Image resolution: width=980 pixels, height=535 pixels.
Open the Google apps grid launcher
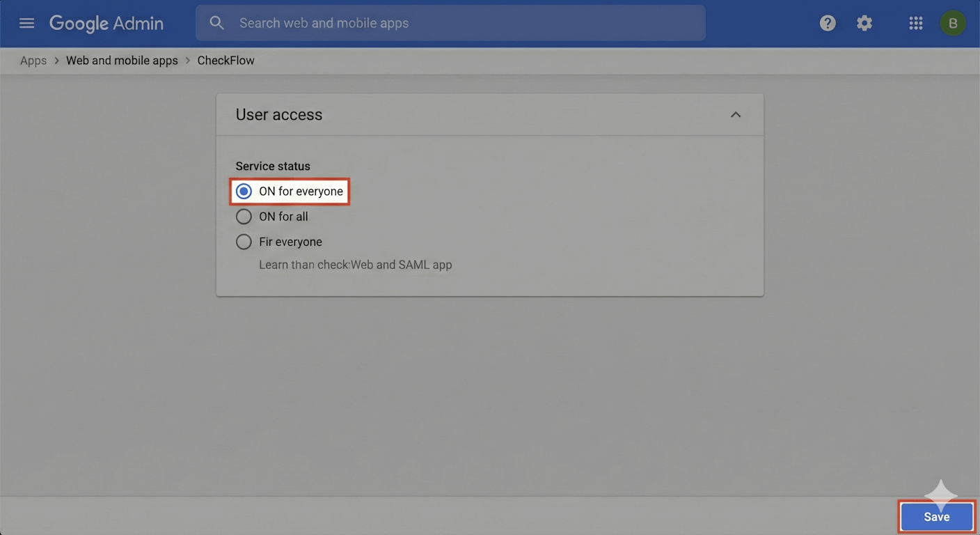pyautogui.click(x=915, y=22)
